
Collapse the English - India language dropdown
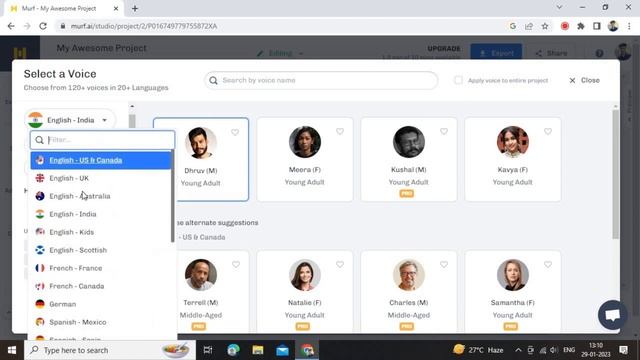click(71, 120)
